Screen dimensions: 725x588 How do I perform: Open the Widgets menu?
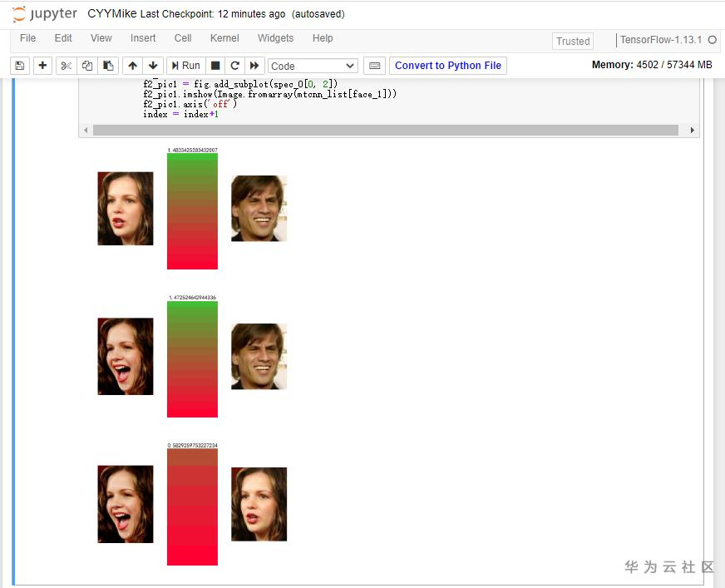[x=275, y=38]
